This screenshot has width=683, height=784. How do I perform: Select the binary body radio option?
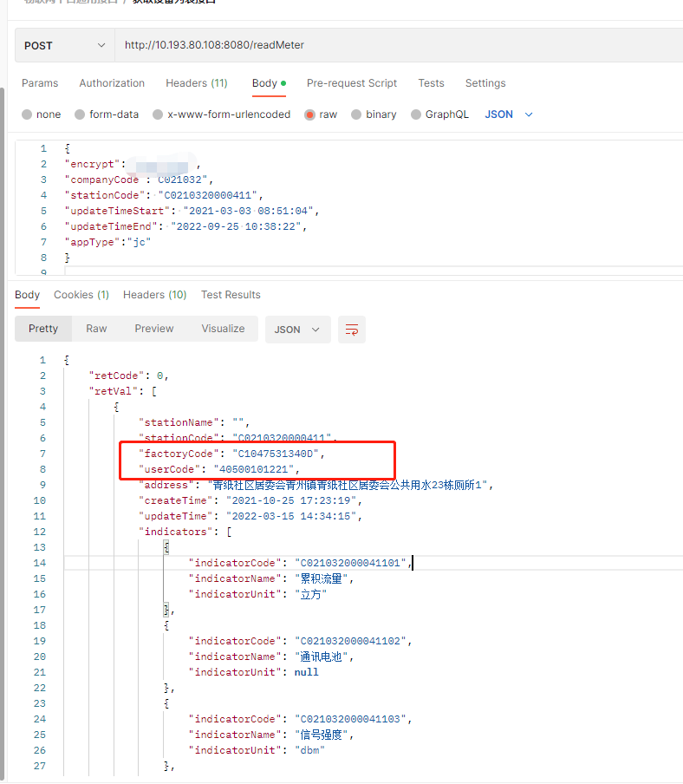point(356,114)
